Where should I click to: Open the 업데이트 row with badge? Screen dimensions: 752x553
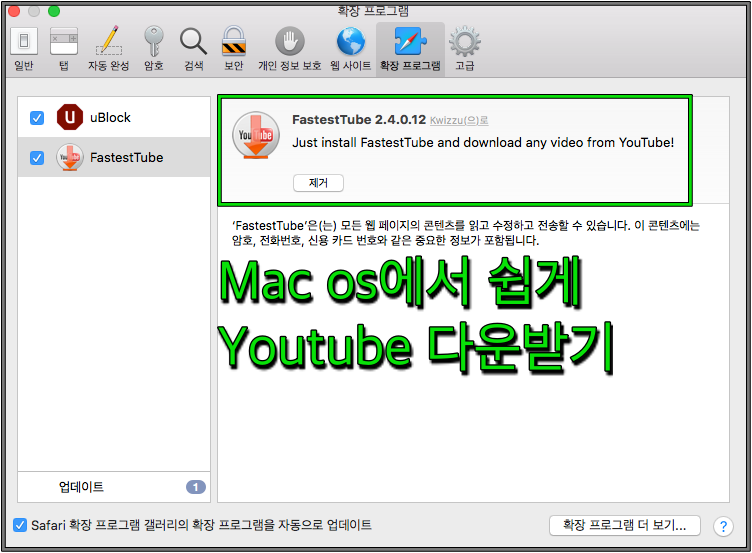(x=114, y=487)
